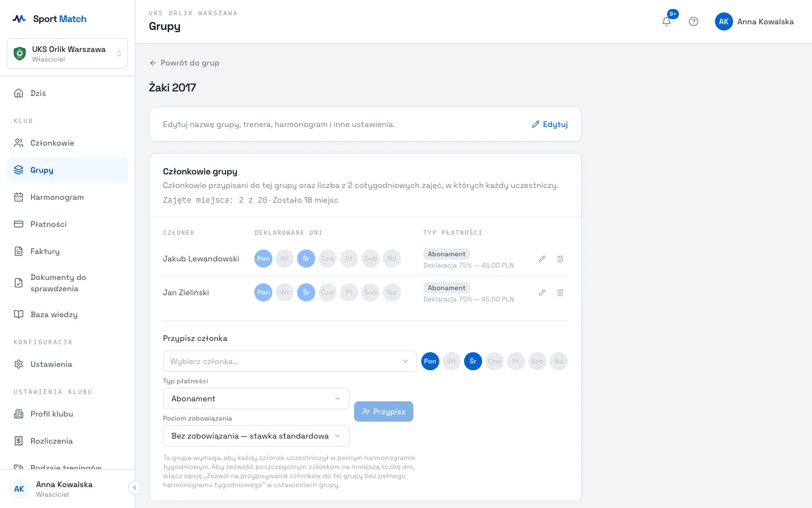812x508 pixels.
Task: Edit Jakub Lewandowski's membership pencil icon
Action: 542,259
